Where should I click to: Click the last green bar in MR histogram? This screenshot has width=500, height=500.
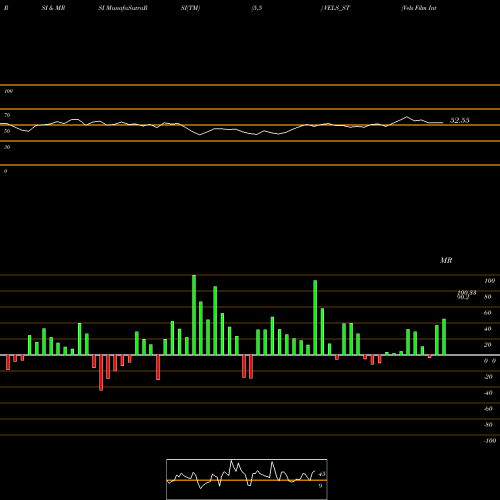pyautogui.click(x=444, y=337)
